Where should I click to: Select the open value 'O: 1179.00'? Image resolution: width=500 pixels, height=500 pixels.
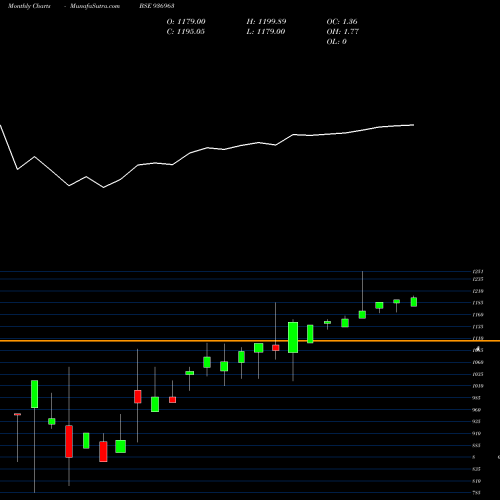186,22
